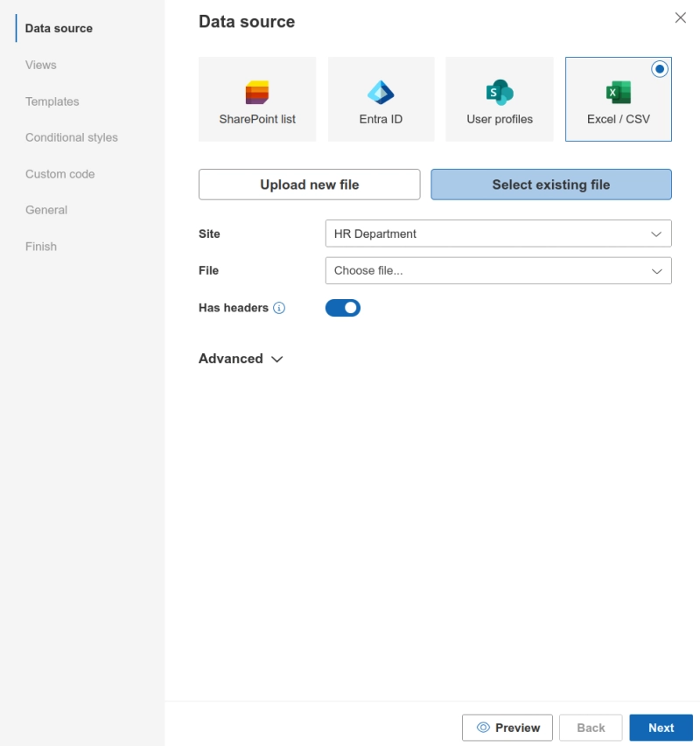
Task: Choose the Entra ID data source tile
Action: click(381, 99)
